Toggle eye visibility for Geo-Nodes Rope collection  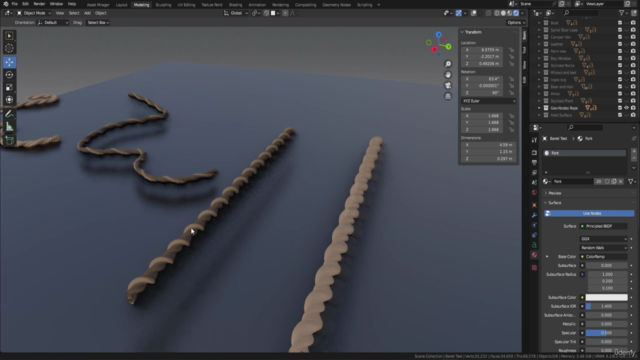coord(627,108)
